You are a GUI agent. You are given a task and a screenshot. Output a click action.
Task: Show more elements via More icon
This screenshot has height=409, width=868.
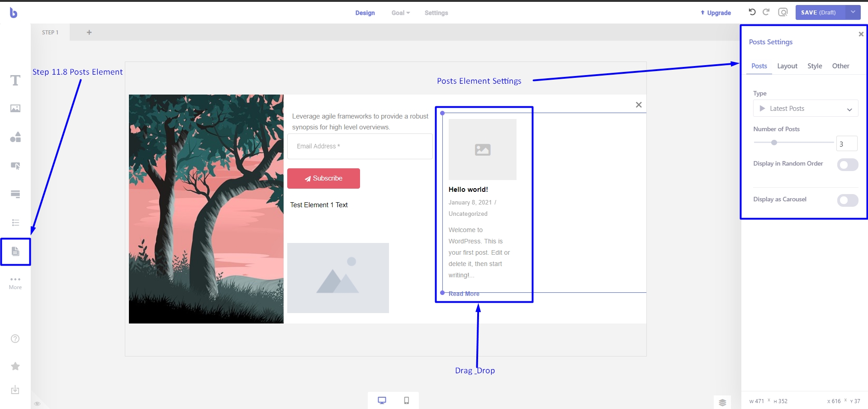15,283
